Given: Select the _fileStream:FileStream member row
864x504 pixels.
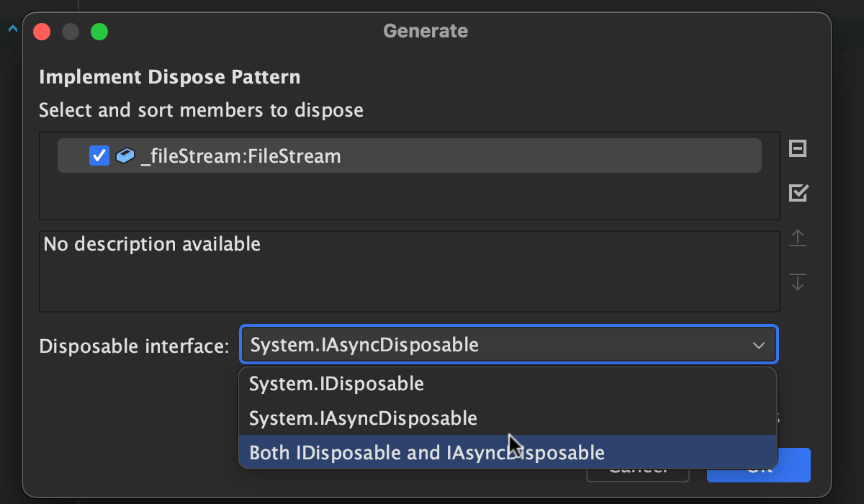Looking at the screenshot, I should [432, 156].
